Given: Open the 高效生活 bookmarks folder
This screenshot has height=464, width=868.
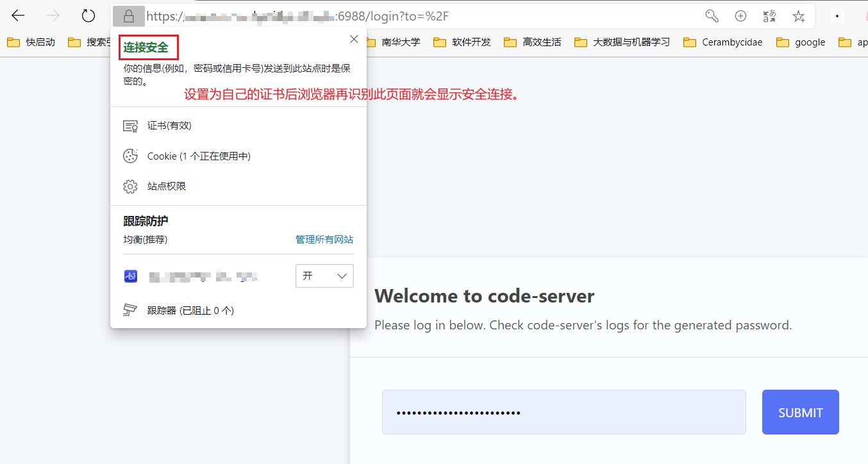Looking at the screenshot, I should coord(533,42).
